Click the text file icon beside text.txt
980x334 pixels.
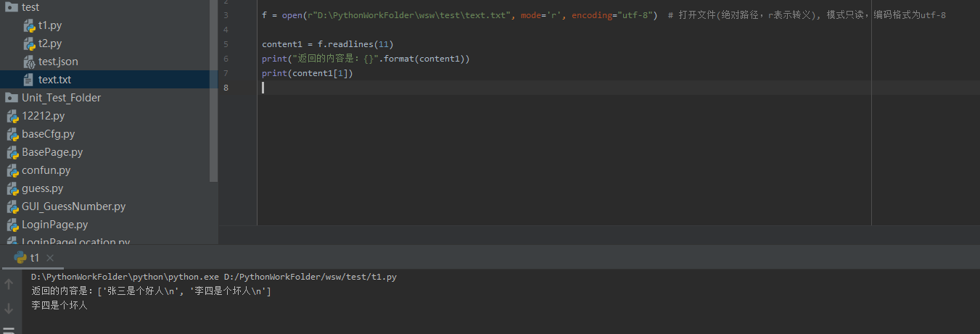click(29, 80)
